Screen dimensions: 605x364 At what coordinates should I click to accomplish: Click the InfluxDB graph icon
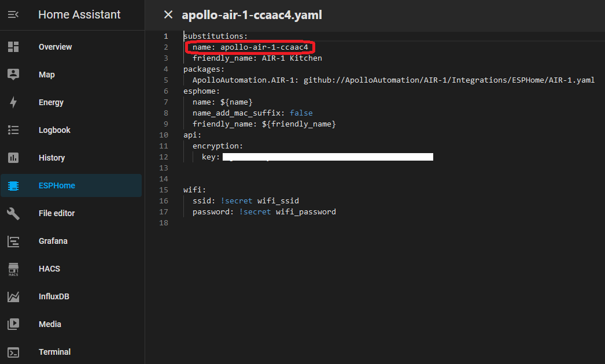[x=13, y=296]
